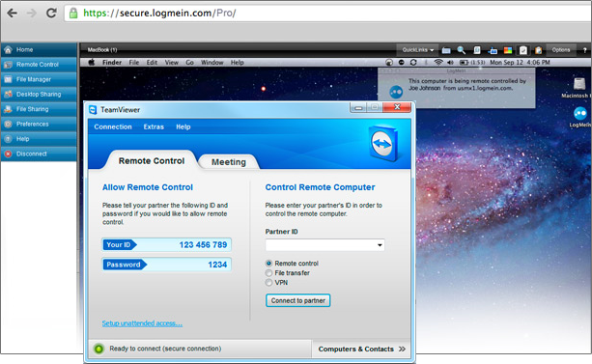Minimize the TeamViewer window
This screenshot has height=364, width=592.
point(358,108)
